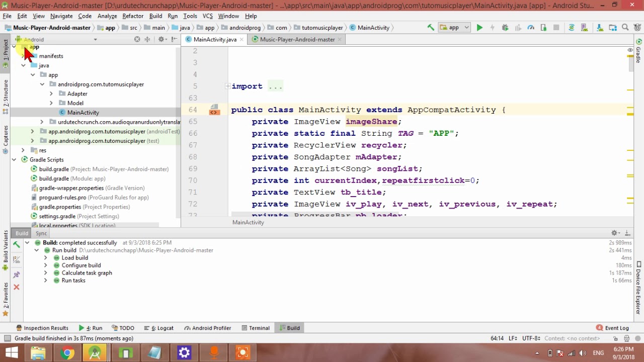Open the Android Profiler gauge icon in toolbar
This screenshot has width=644, height=362.
[531, 28]
